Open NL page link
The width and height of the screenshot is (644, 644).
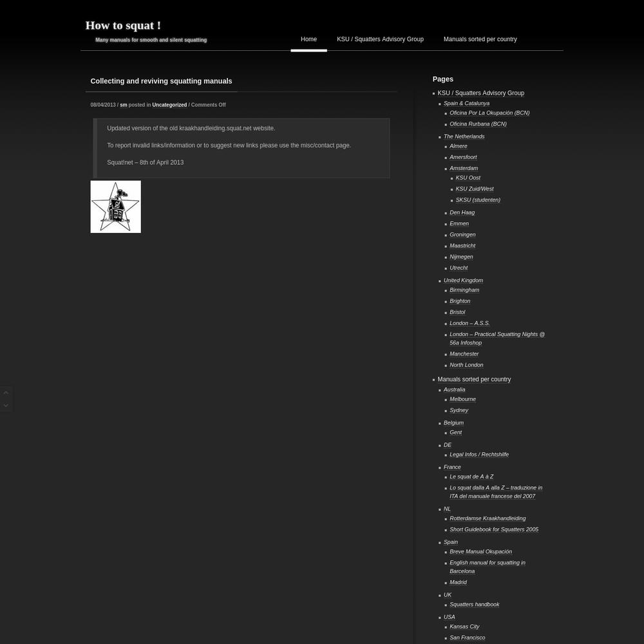(x=447, y=509)
